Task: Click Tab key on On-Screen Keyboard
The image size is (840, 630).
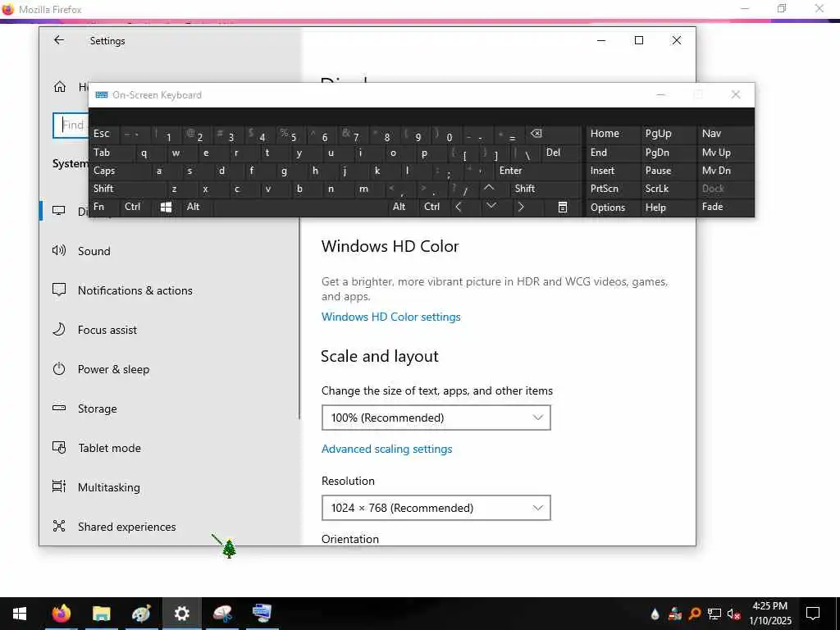Action: (112, 153)
